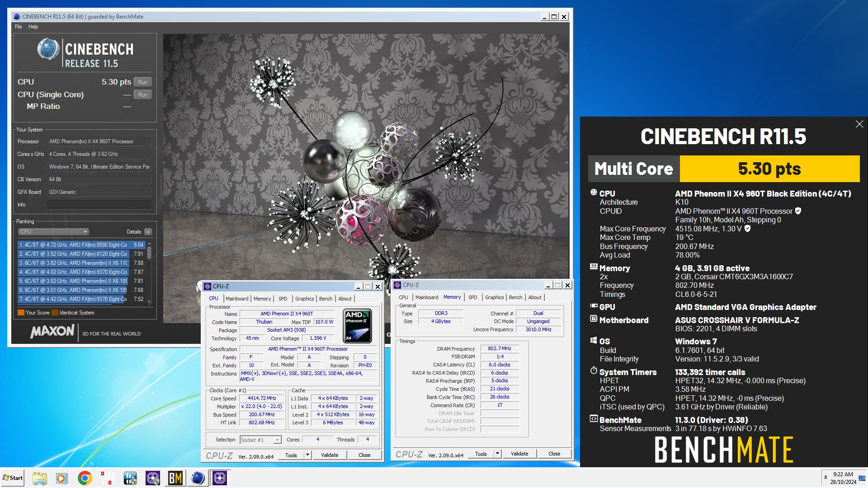Expand Tools dropdown arrow in right CPU-Z
The image size is (868, 488).
(498, 454)
